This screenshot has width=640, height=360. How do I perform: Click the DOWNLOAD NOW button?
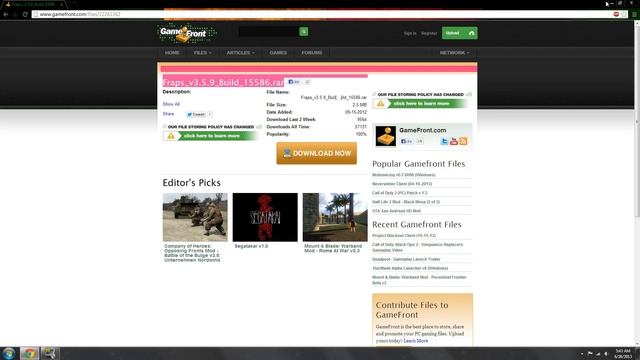pos(316,153)
